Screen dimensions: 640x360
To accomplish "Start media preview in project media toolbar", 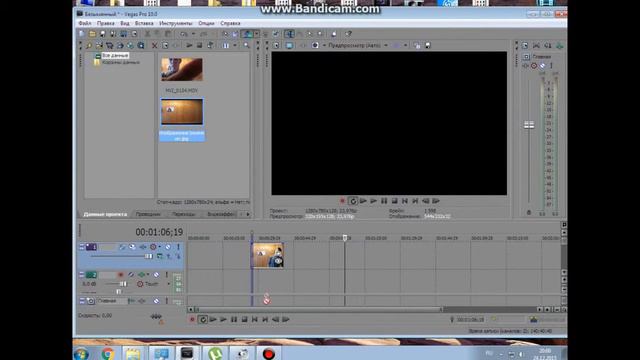I will click(189, 46).
